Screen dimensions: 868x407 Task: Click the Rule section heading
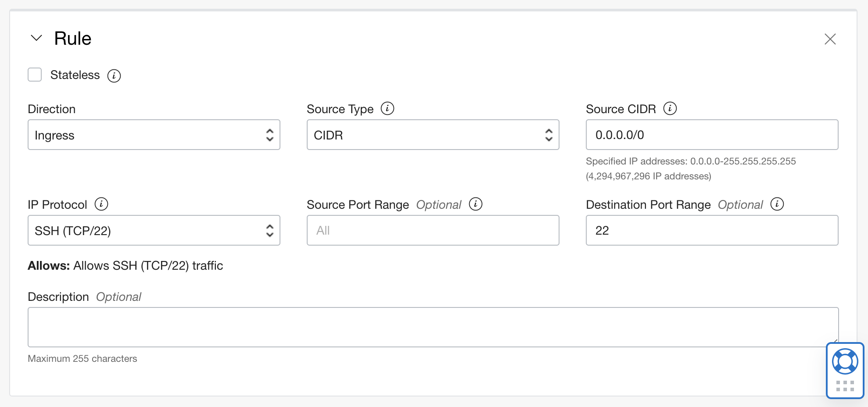click(x=73, y=39)
